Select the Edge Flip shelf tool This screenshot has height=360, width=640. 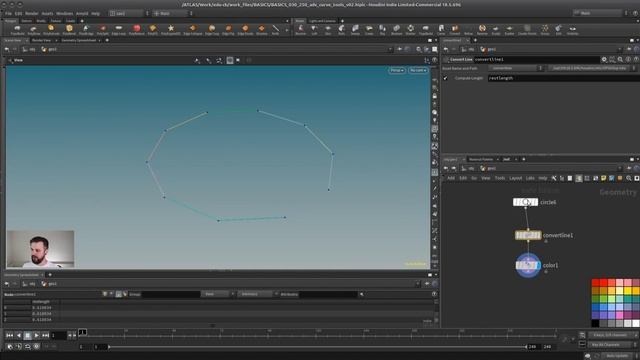[x=228, y=29]
